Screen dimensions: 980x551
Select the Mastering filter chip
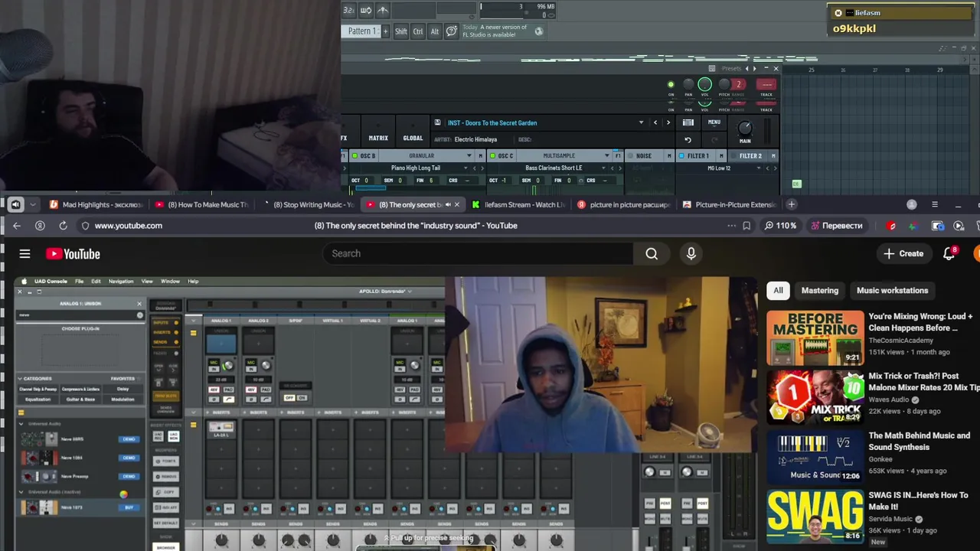(x=819, y=290)
